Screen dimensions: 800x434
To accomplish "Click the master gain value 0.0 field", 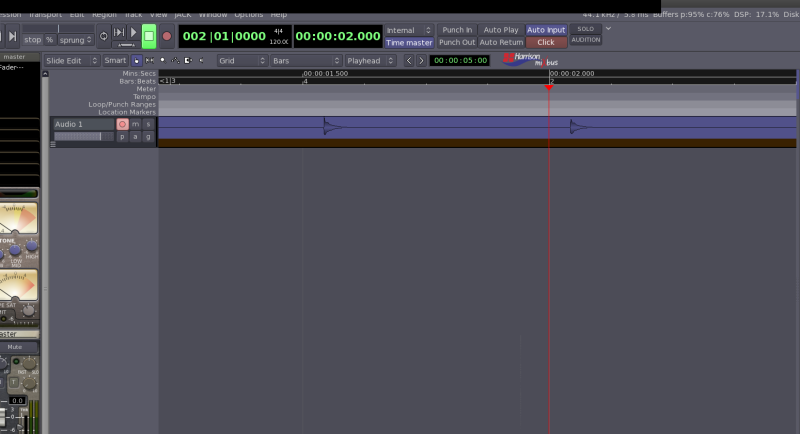I will tap(17, 400).
